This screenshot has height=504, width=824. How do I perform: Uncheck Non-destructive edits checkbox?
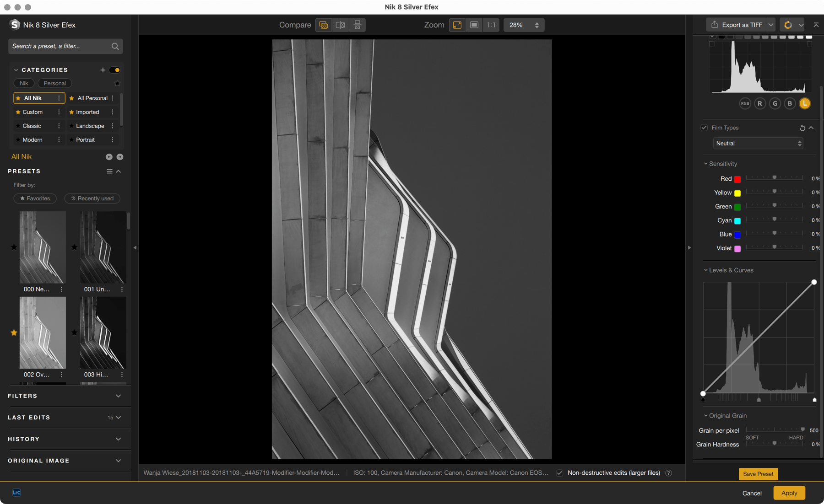coord(559,473)
